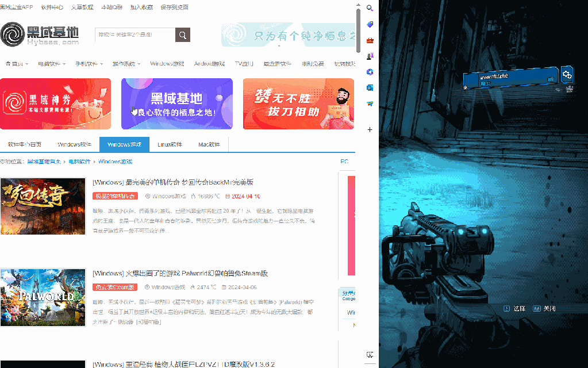Click the 2024-04-10 date text
Viewport: 588px width, 368px height.
point(246,196)
